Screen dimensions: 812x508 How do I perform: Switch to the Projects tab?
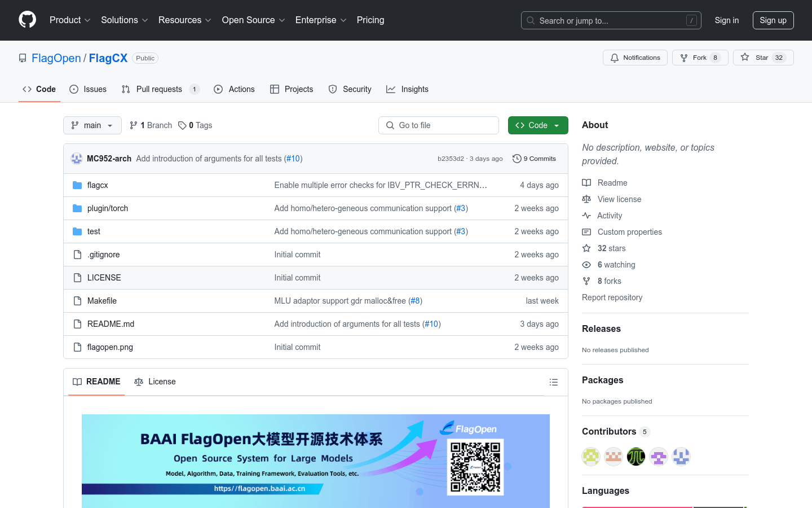point(292,89)
